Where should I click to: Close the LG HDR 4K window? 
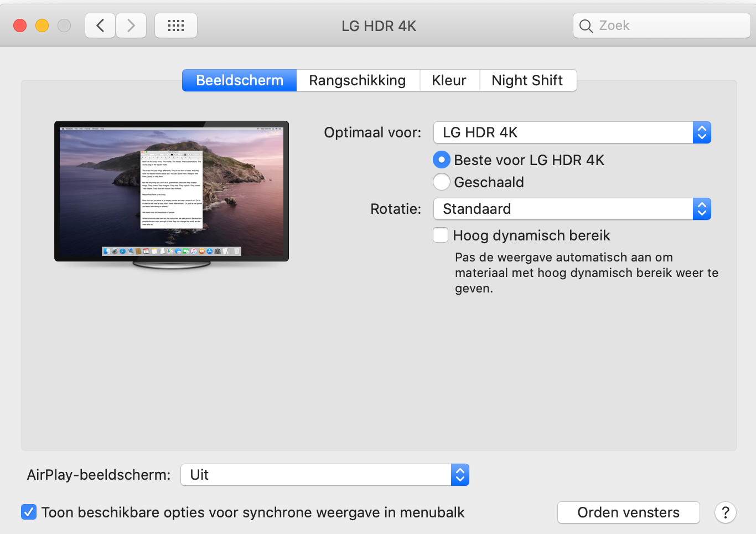[20, 25]
